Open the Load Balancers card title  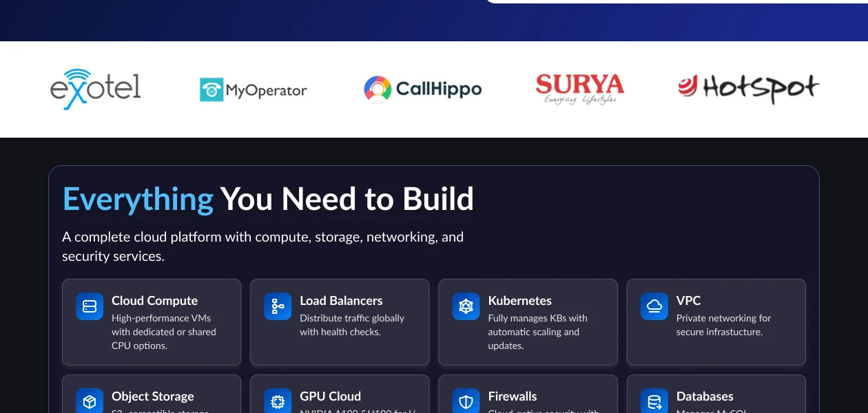(341, 301)
